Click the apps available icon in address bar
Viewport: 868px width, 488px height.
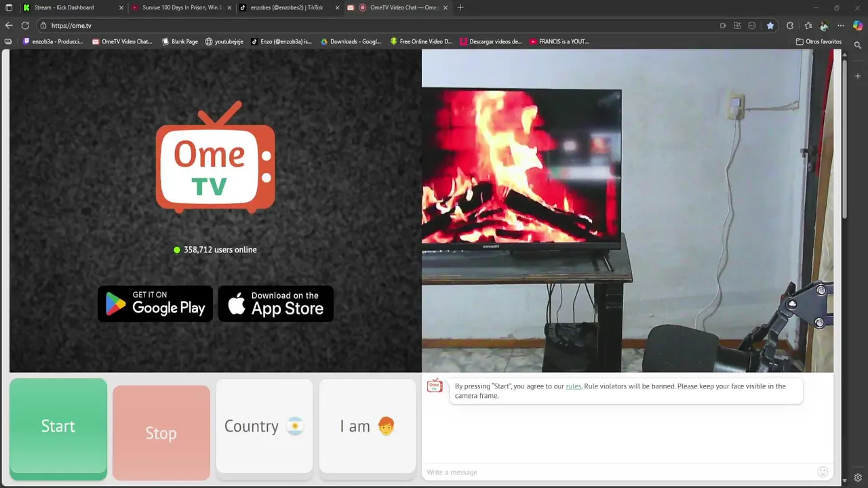[737, 25]
